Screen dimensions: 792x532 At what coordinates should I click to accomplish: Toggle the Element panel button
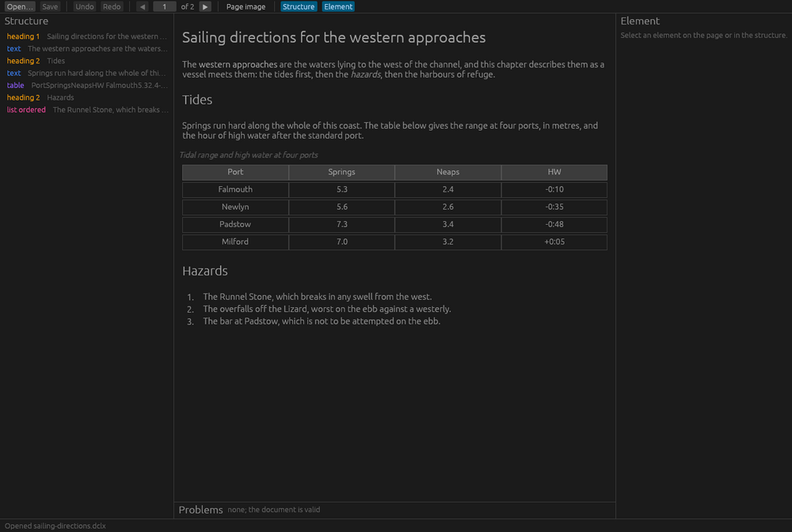pos(338,6)
